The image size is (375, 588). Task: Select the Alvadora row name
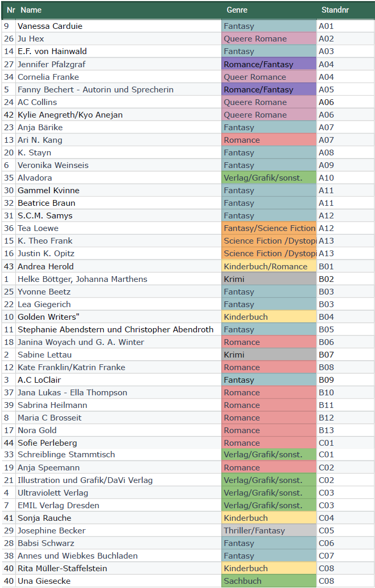click(119, 178)
